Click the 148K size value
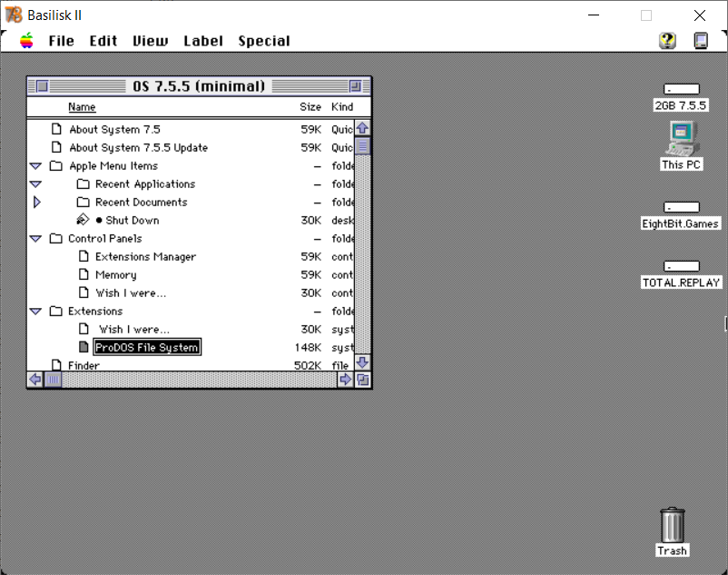Image resolution: width=728 pixels, height=575 pixels. pyautogui.click(x=308, y=347)
